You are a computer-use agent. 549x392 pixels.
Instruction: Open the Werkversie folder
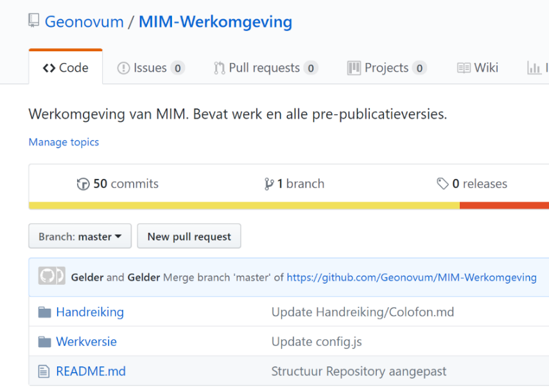pyautogui.click(x=87, y=342)
